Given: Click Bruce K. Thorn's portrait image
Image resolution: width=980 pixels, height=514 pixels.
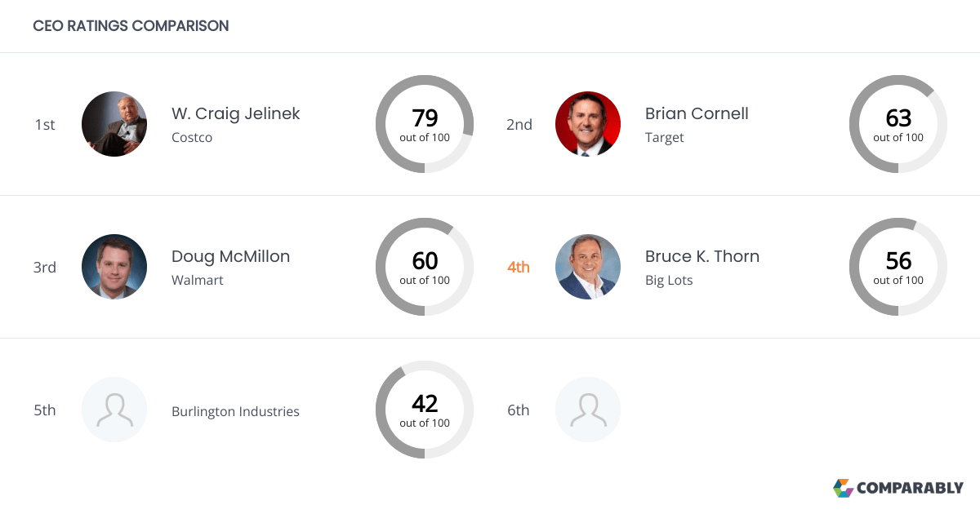Looking at the screenshot, I should point(588,267).
